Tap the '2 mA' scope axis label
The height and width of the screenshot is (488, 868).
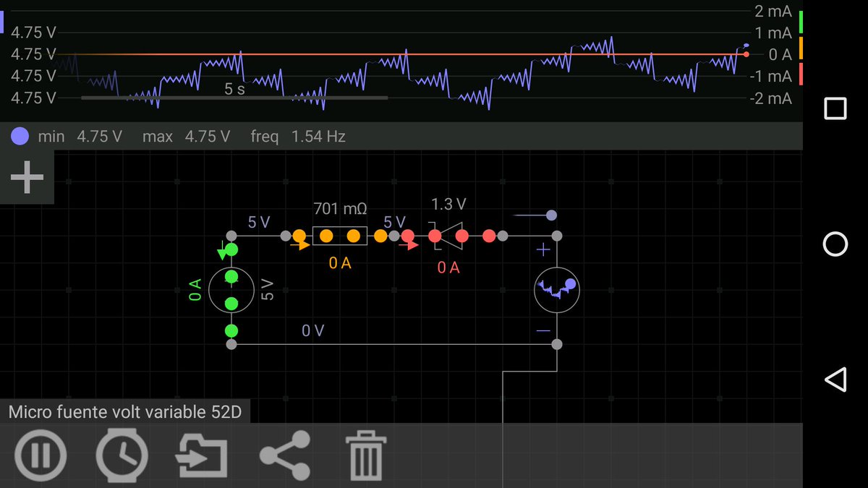coord(773,12)
